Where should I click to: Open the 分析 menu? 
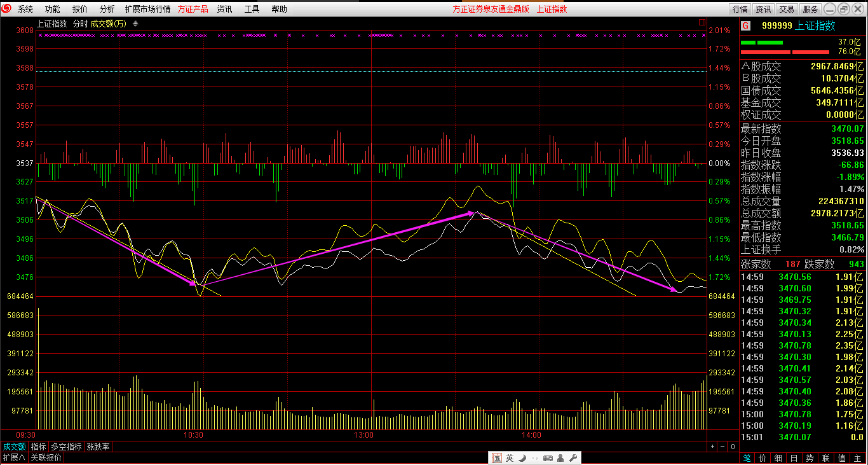107,9
